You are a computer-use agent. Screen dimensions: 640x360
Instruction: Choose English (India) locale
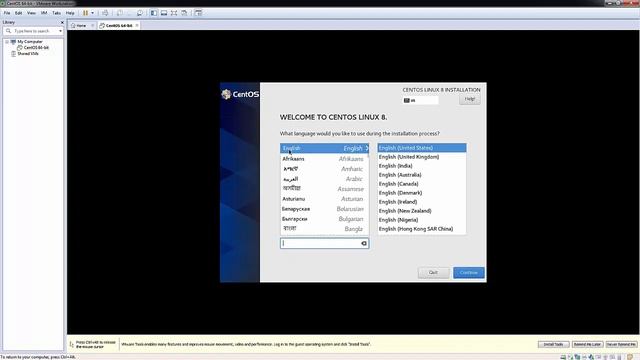(422, 166)
